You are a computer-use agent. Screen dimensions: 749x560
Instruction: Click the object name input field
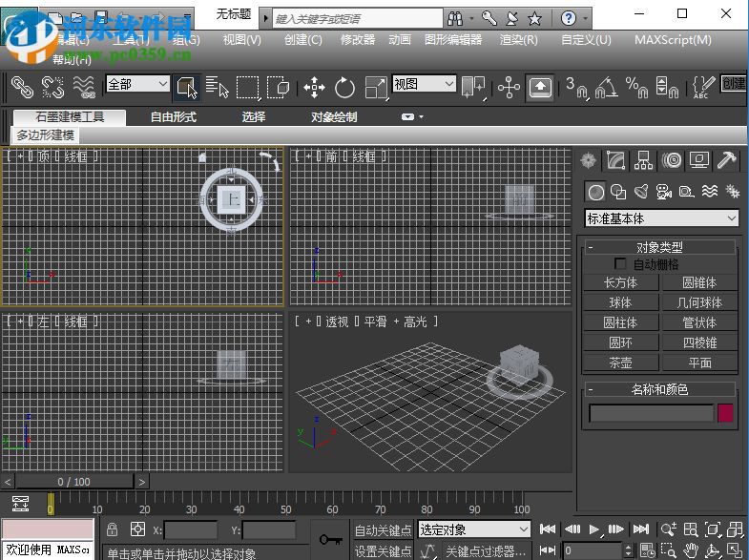point(651,413)
